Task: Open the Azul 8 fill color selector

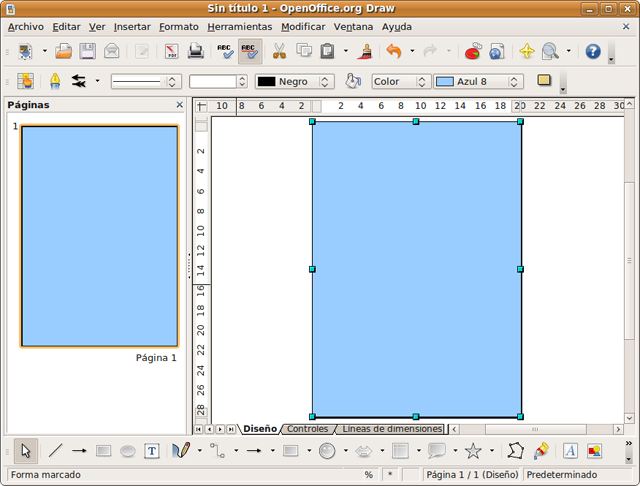Action: click(x=477, y=82)
